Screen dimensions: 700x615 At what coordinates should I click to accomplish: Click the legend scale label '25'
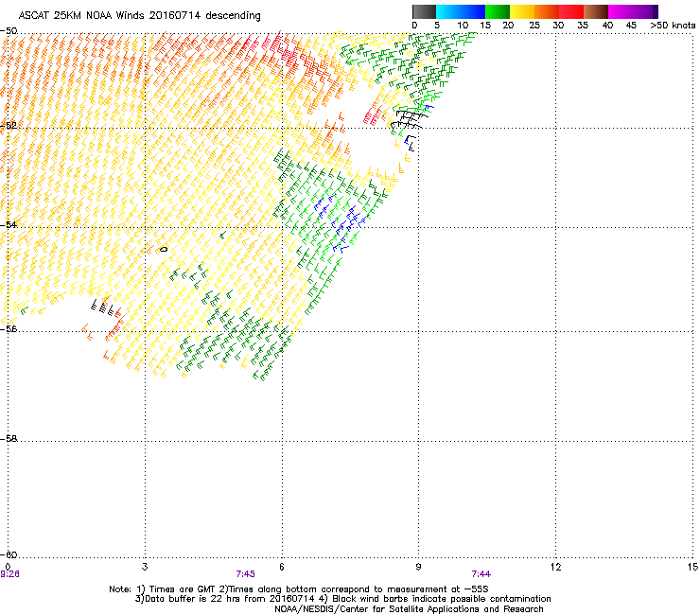(534, 26)
